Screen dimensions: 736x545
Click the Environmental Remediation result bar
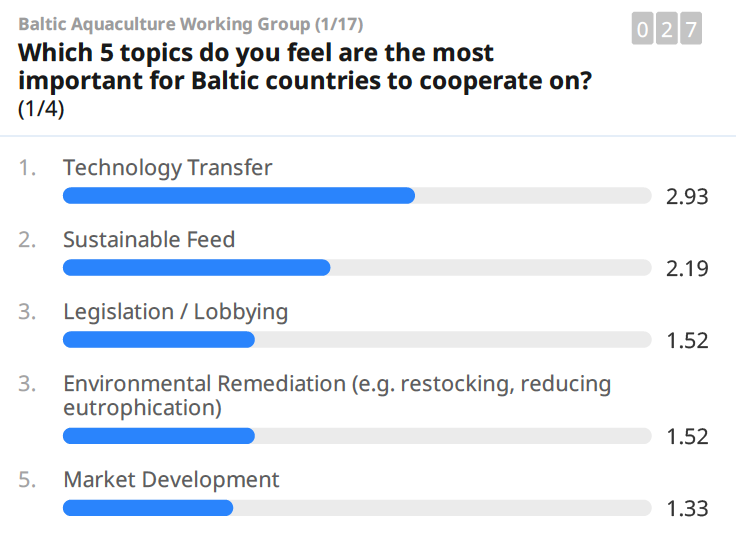click(x=357, y=436)
